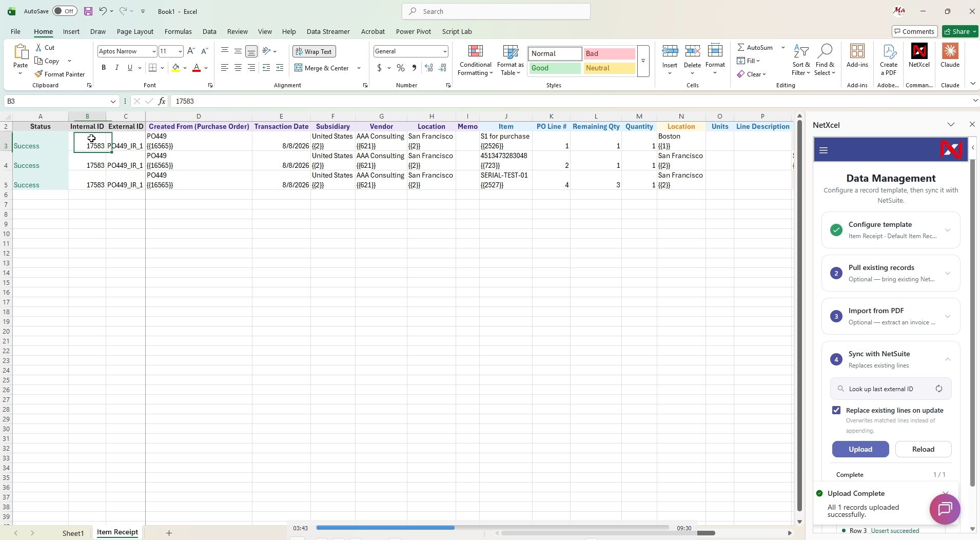
Task: Select the Look up last external ID field
Action: pyautogui.click(x=891, y=389)
